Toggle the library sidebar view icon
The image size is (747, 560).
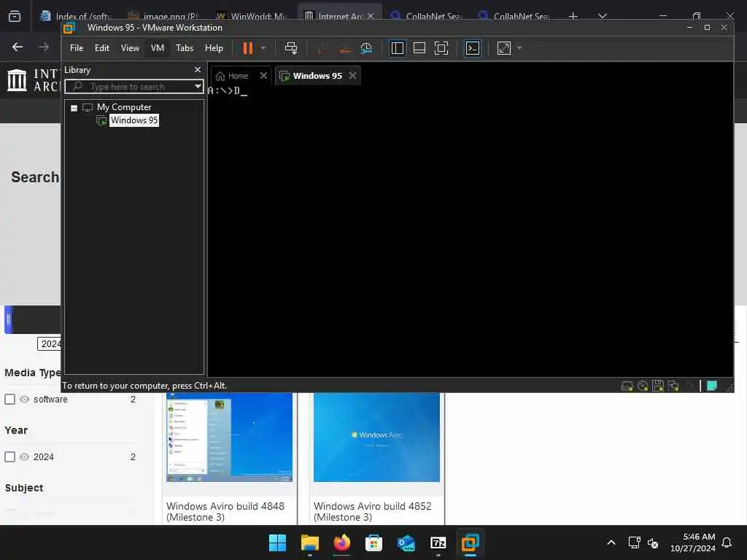pos(397,48)
